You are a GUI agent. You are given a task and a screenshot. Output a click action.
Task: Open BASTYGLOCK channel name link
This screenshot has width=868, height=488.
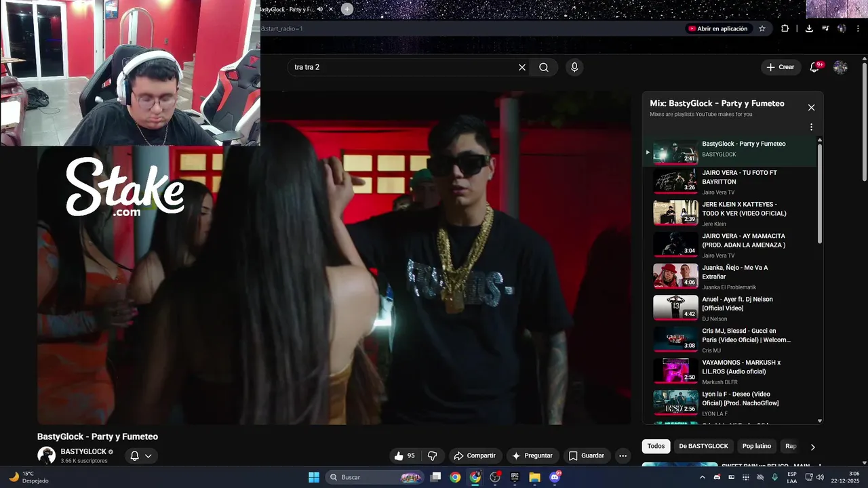pyautogui.click(x=83, y=451)
